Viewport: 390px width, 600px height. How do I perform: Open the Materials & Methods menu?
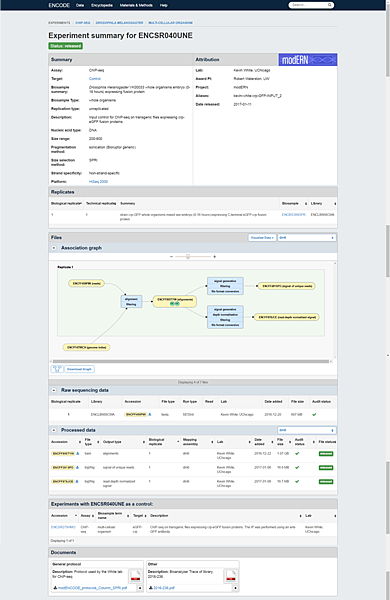(x=136, y=5)
